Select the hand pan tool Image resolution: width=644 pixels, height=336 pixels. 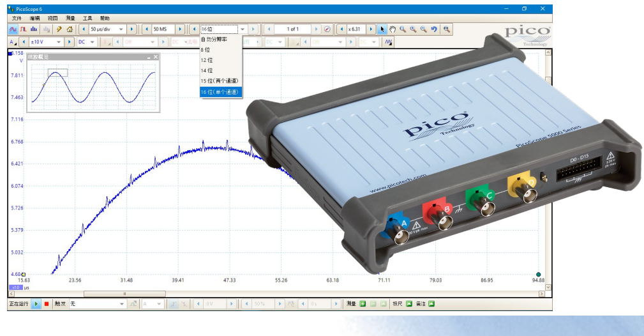(393, 29)
